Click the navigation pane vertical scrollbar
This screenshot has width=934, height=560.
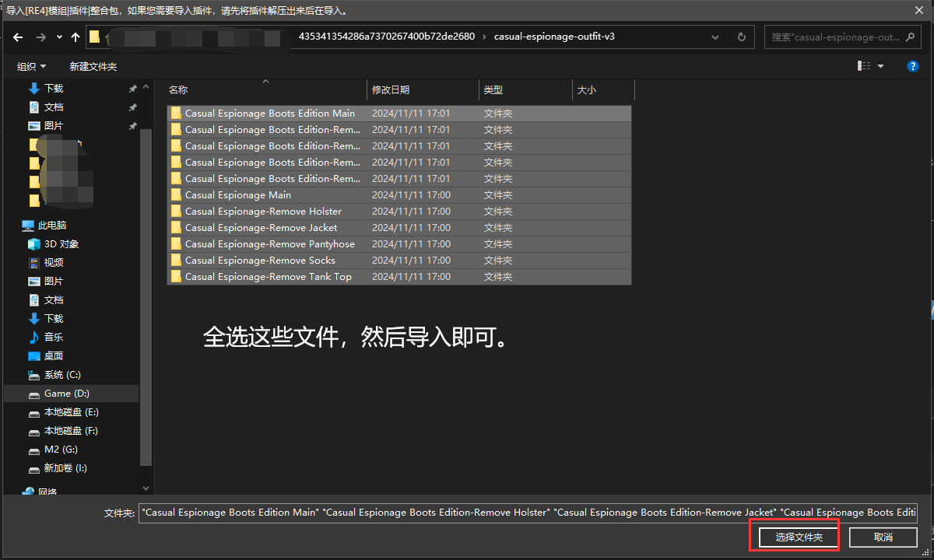146,296
